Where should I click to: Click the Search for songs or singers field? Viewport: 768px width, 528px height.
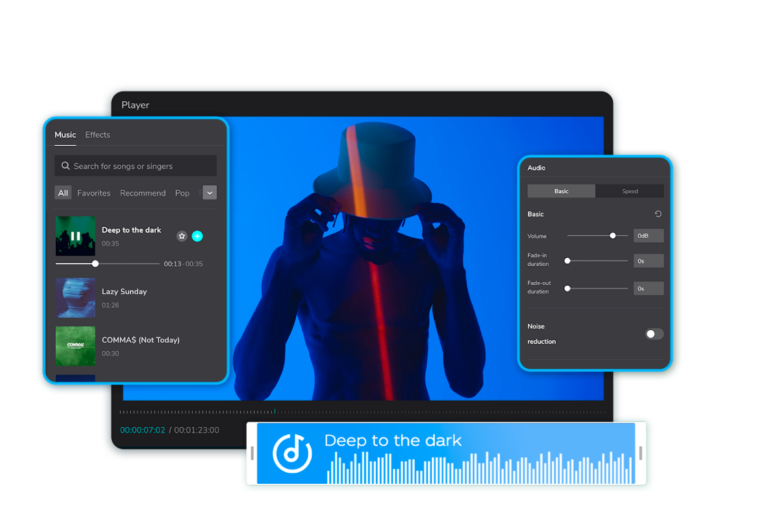140,166
